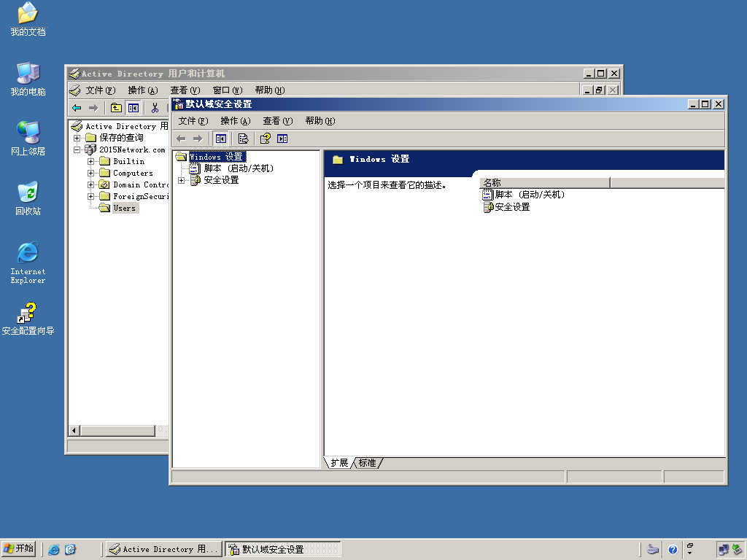The height and width of the screenshot is (560, 747).
Task: Click the 名称 column header
Action: (545, 183)
